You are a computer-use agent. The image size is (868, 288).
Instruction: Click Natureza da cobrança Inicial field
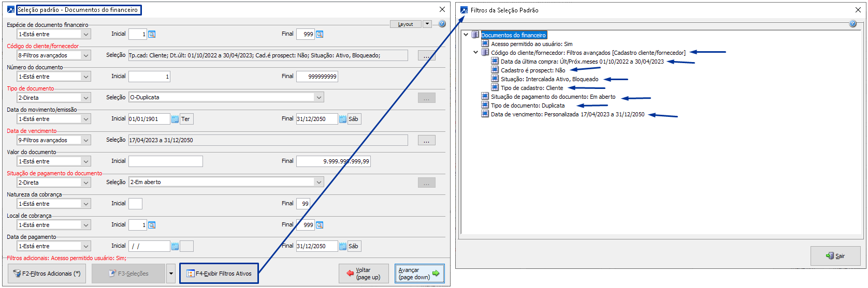[x=135, y=204]
